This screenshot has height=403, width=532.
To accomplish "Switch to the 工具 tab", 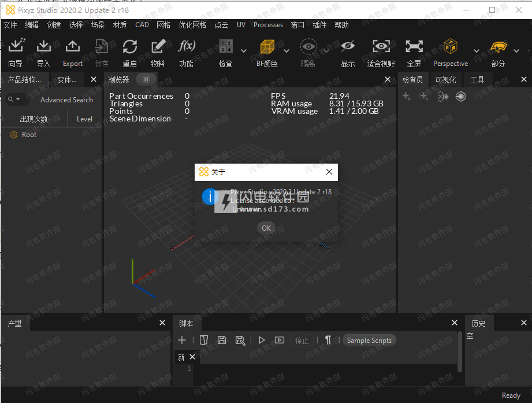I will [477, 80].
